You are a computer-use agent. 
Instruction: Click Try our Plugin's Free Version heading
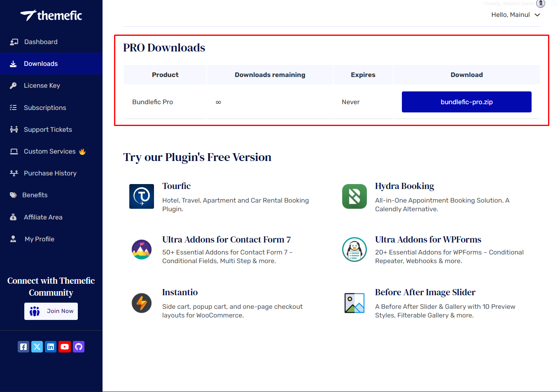pos(197,157)
